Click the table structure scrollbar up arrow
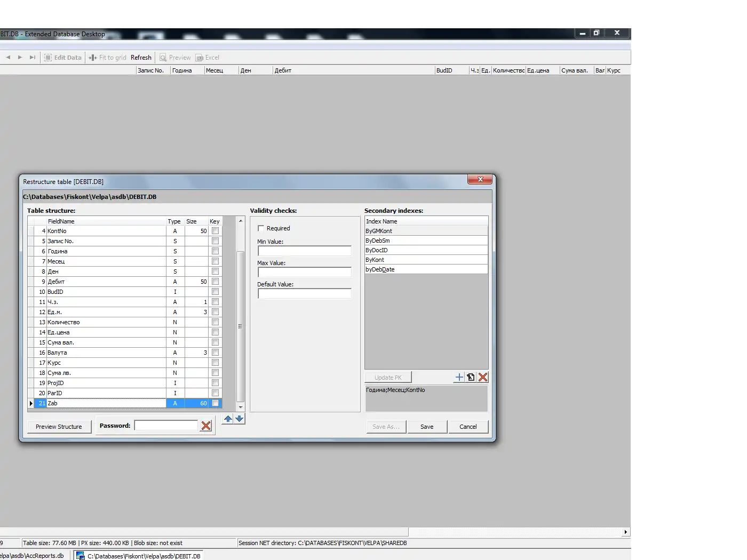This screenshot has width=747, height=560. tap(241, 221)
